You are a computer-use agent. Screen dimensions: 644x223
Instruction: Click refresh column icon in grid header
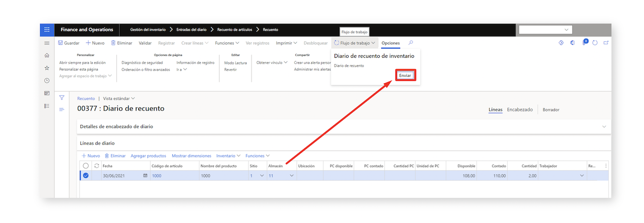pos(96,166)
